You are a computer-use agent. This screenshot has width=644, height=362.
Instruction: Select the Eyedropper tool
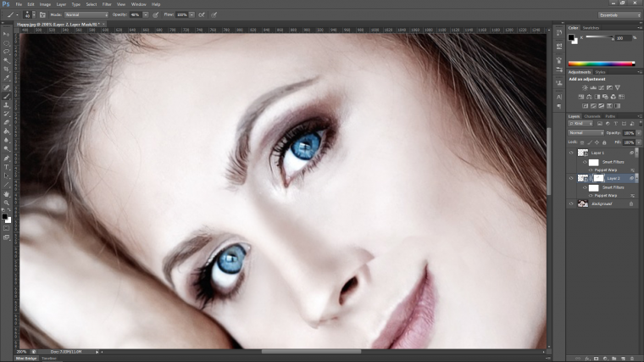pyautogui.click(x=6, y=79)
